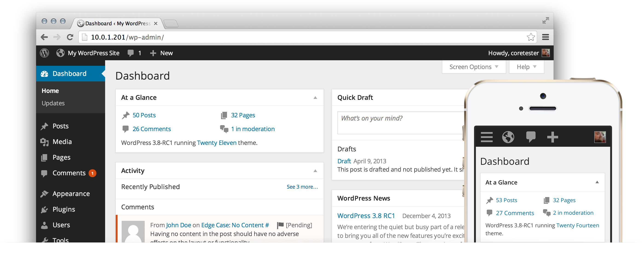The width and height of the screenshot is (644, 262).
Task: Tap 27 Comments on phone
Action: [x=515, y=213]
